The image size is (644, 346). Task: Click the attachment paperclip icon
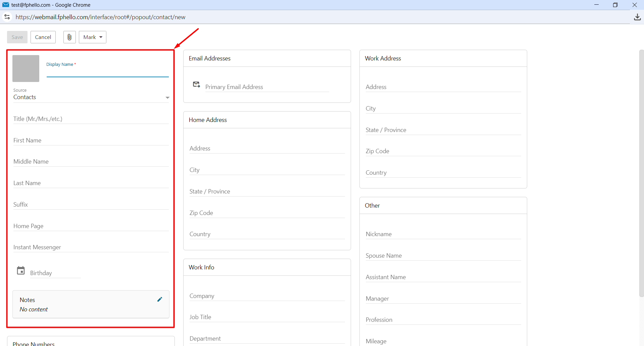click(69, 37)
